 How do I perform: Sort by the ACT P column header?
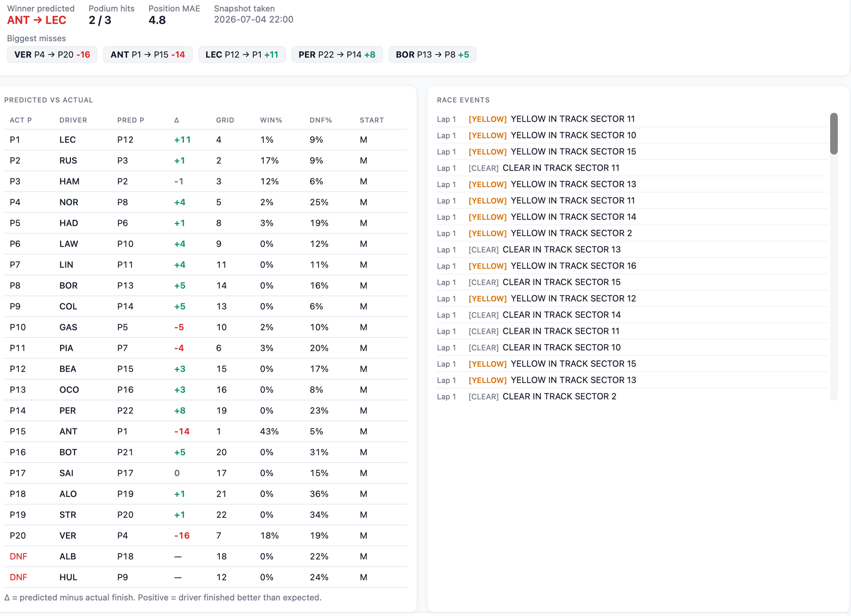[21, 120]
